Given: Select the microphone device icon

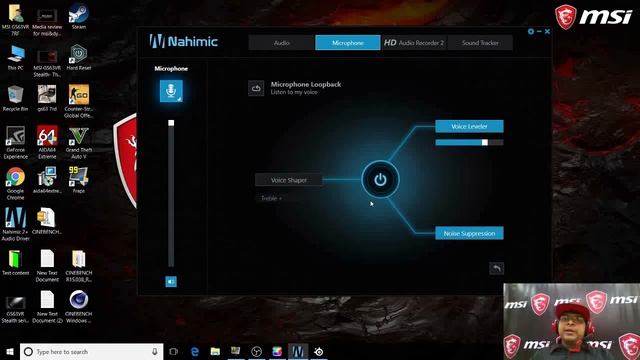Looking at the screenshot, I should click(x=171, y=91).
